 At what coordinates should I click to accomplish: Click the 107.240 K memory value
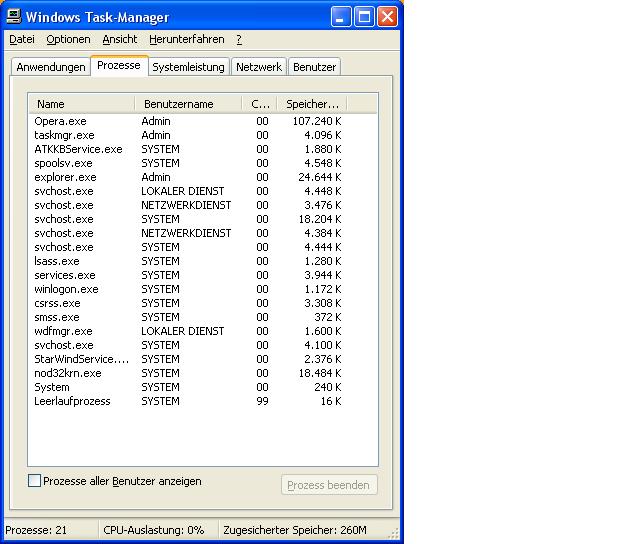[x=317, y=121]
